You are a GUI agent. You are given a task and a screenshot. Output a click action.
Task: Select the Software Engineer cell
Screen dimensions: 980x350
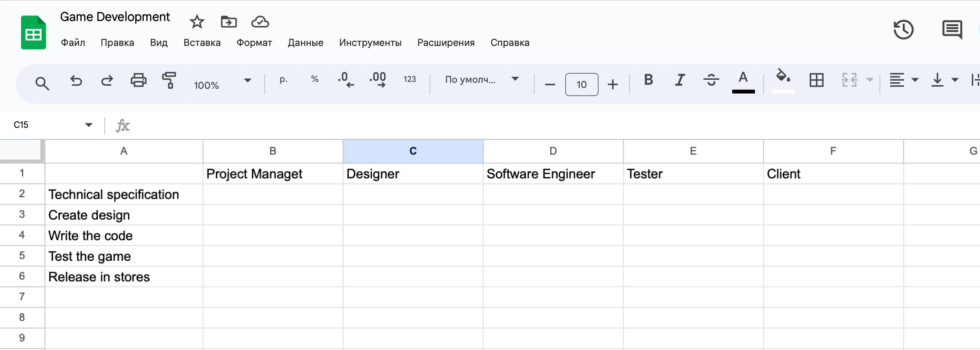point(553,174)
